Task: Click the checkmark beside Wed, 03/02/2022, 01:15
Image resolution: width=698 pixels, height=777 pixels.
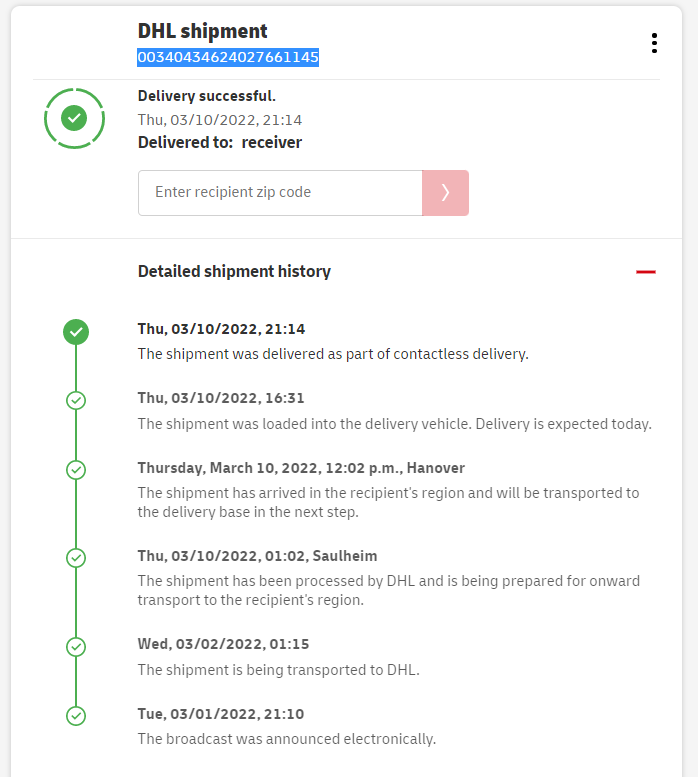Action: point(75,646)
